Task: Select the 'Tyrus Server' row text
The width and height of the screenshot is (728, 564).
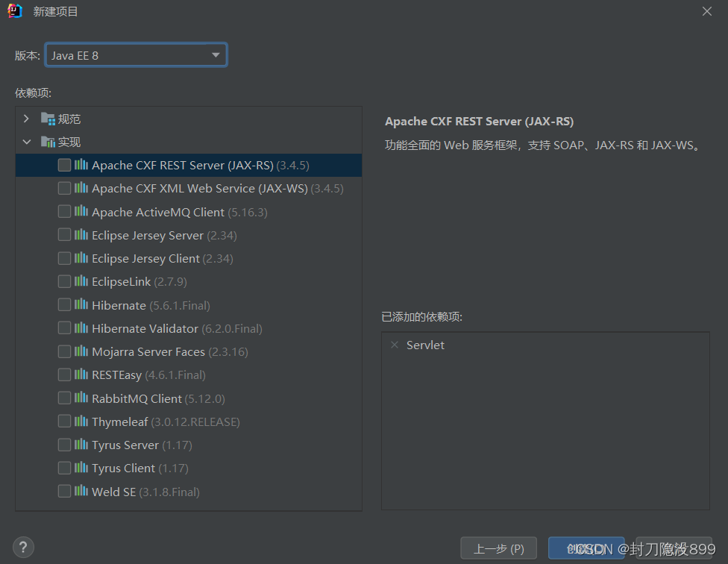Action: click(x=125, y=445)
